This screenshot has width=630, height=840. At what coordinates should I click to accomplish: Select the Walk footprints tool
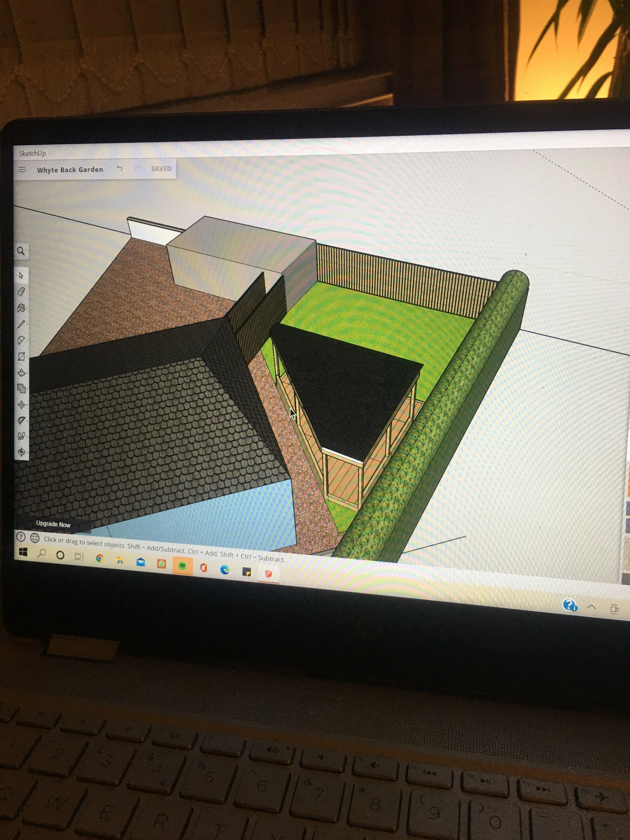point(22,436)
